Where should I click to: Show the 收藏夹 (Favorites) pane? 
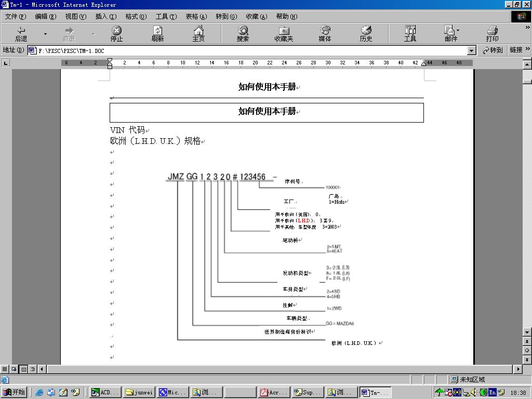pyautogui.click(x=284, y=34)
